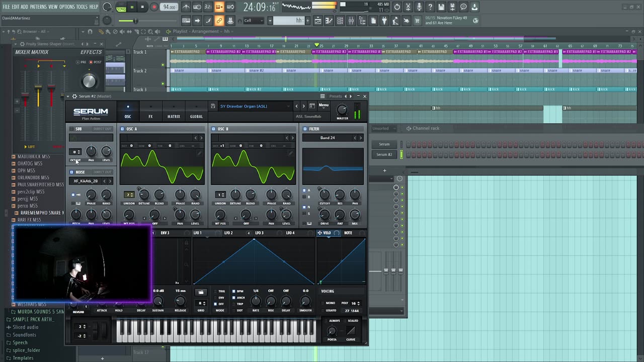Screen dimensions: 644x362
Task: Open the OPTIONS menu
Action: [x=67, y=7]
